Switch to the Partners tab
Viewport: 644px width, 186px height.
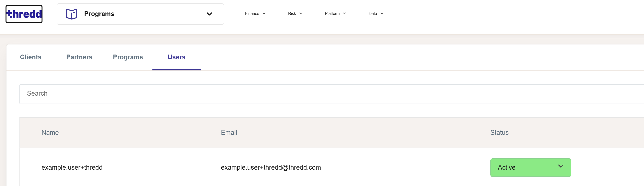[x=79, y=57]
